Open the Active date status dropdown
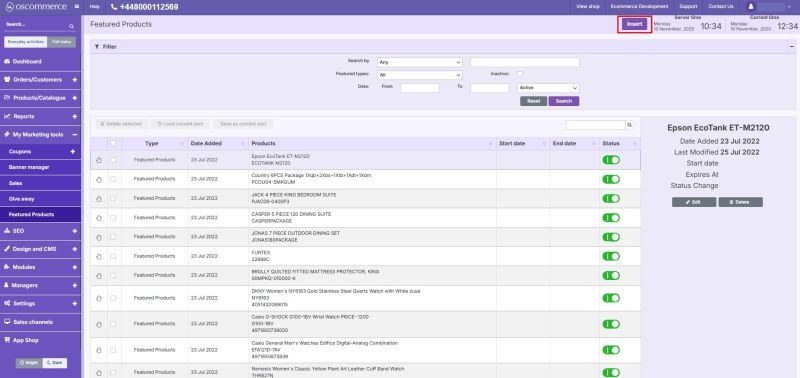This screenshot has height=378, width=800. [x=548, y=88]
